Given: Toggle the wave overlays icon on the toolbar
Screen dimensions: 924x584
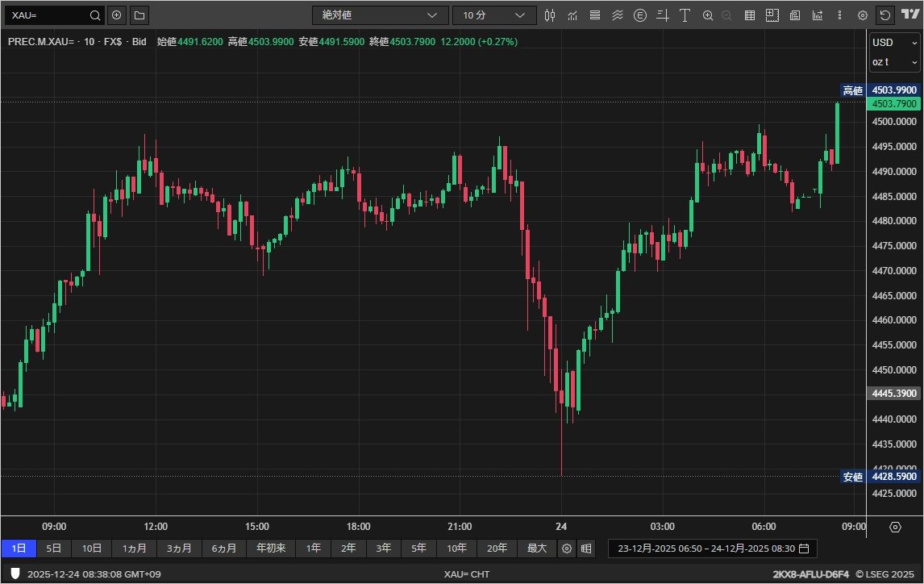Looking at the screenshot, I should pyautogui.click(x=618, y=15).
